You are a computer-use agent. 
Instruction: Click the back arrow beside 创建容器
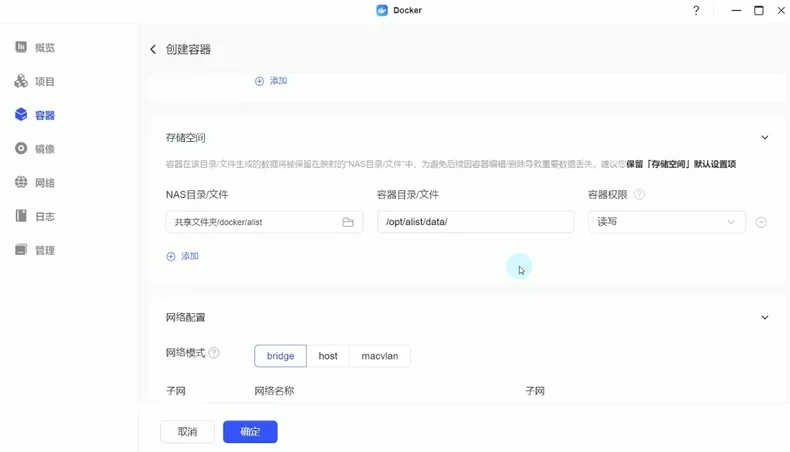tap(153, 49)
